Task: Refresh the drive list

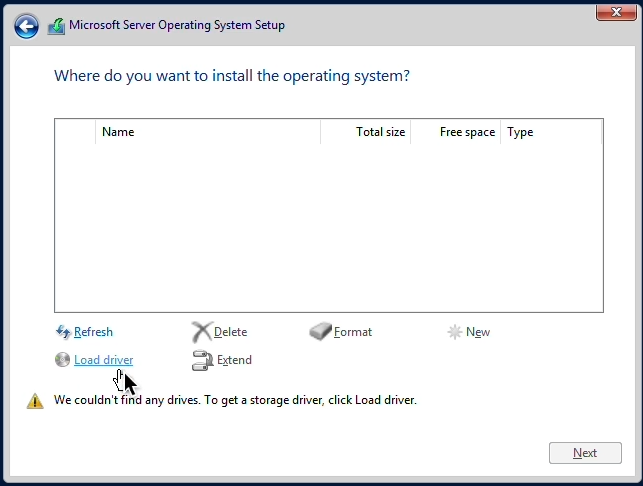Action: 93,332
